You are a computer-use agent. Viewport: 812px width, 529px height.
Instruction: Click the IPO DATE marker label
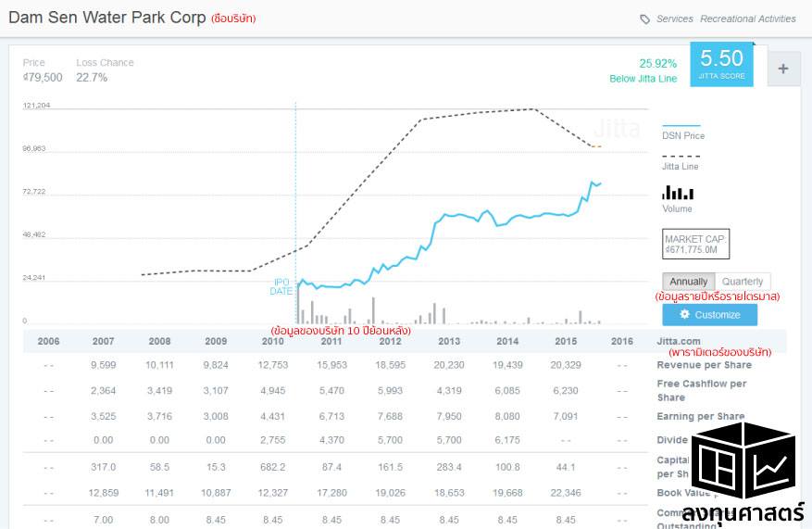coord(281,286)
